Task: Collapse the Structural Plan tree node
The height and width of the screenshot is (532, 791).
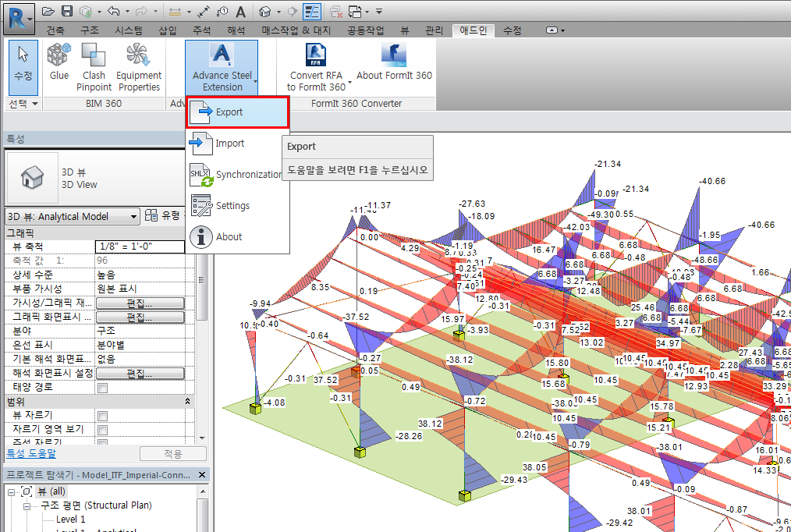Action: pyautogui.click(x=27, y=505)
